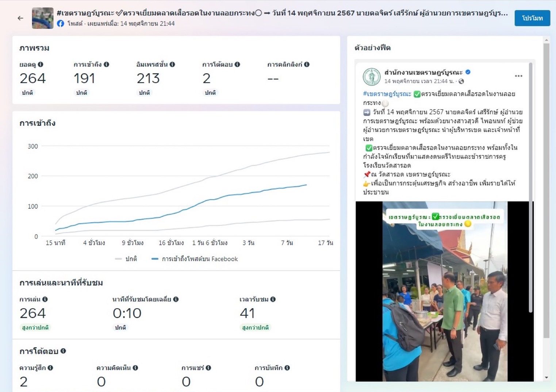This screenshot has height=392, width=556.
Task: Show info for การคลิกลิงก์ metric
Action: pos(307,65)
